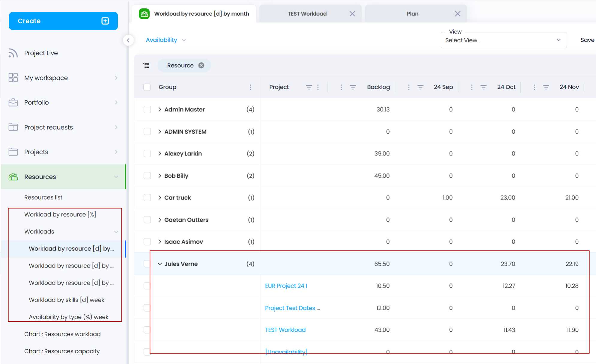Expand the Bob Billy group

(x=159, y=176)
